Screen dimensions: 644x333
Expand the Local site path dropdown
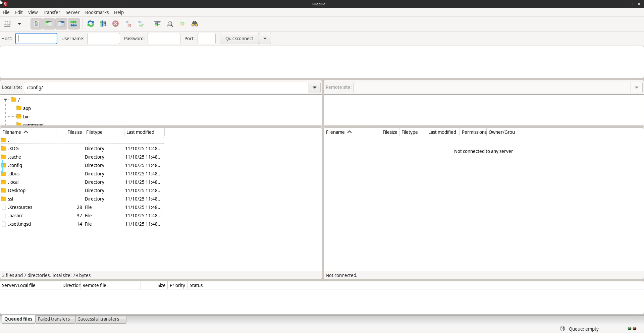tap(315, 88)
